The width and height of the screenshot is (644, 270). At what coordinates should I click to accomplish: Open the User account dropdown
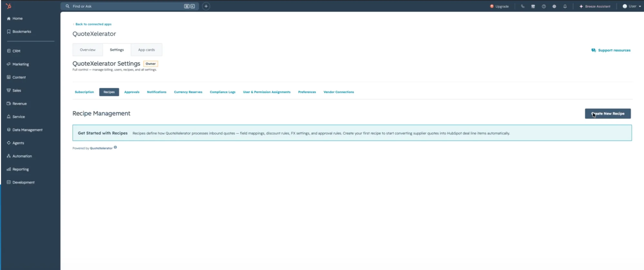pos(632,6)
